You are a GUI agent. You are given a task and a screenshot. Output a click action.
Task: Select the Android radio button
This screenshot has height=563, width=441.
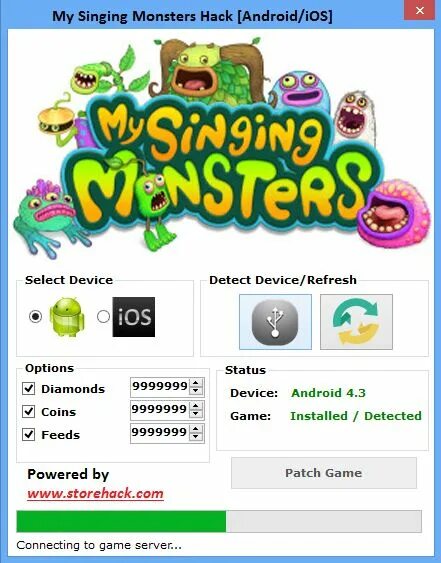point(35,316)
